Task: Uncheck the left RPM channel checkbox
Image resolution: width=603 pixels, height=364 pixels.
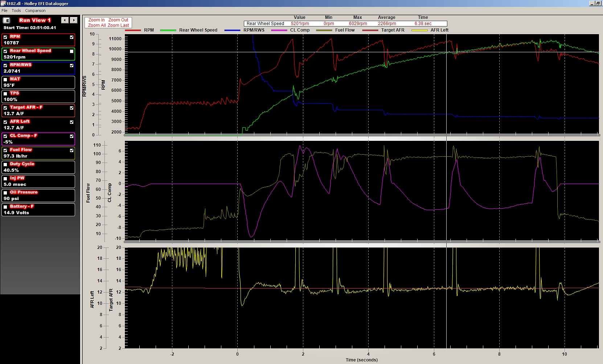Action: coord(5,37)
